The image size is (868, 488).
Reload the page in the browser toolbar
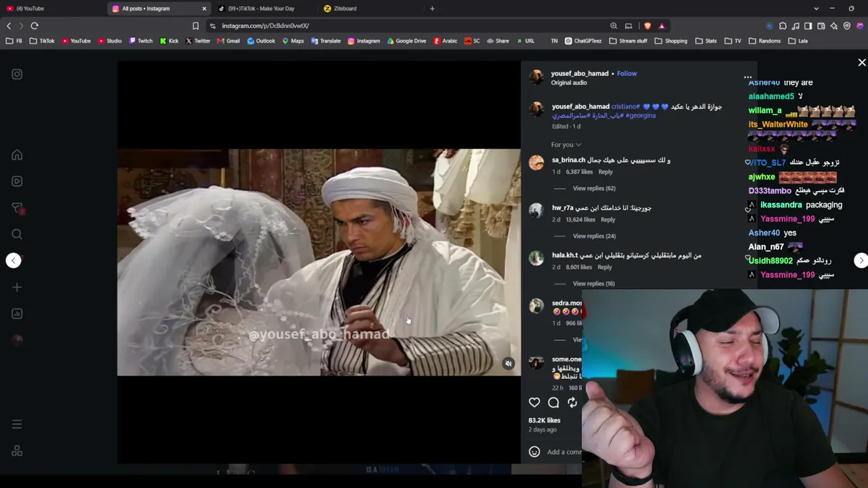[x=35, y=26]
